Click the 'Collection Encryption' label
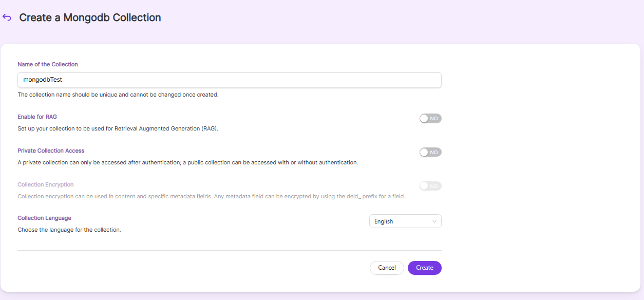Screen dimensions: 644x300 point(46,184)
